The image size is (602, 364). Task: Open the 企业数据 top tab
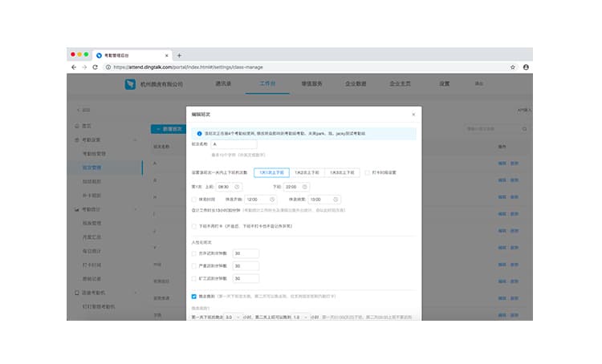[x=356, y=83]
